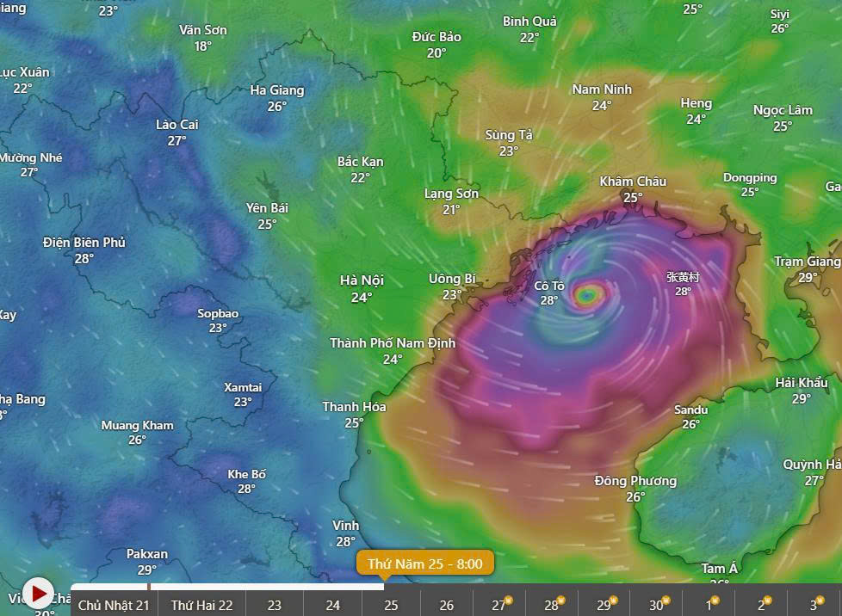
Task: Open Lào Cai city forecast label
Action: (x=176, y=132)
